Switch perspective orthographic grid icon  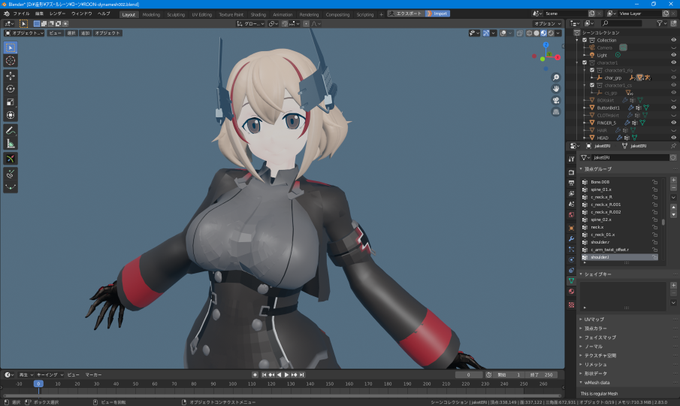[556, 112]
